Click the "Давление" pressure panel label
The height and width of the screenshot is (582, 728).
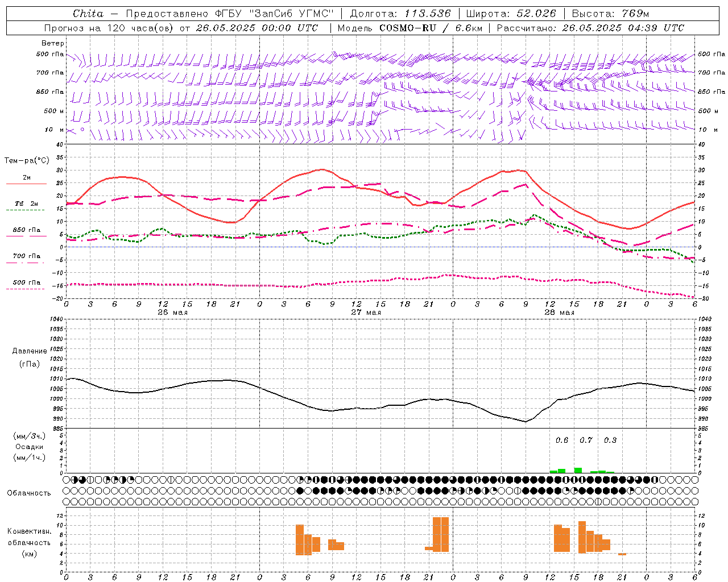tap(30, 351)
